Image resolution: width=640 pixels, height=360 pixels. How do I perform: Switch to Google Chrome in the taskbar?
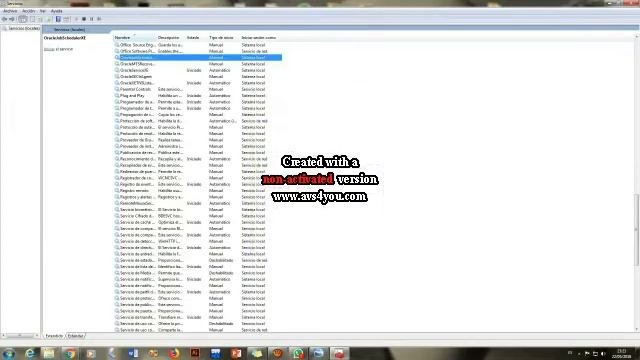click(x=70, y=353)
